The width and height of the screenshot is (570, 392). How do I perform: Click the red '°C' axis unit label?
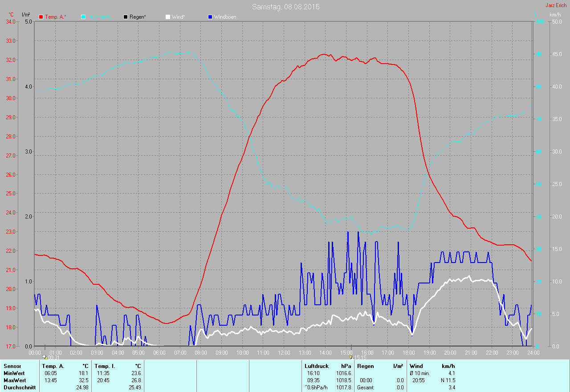(11, 15)
